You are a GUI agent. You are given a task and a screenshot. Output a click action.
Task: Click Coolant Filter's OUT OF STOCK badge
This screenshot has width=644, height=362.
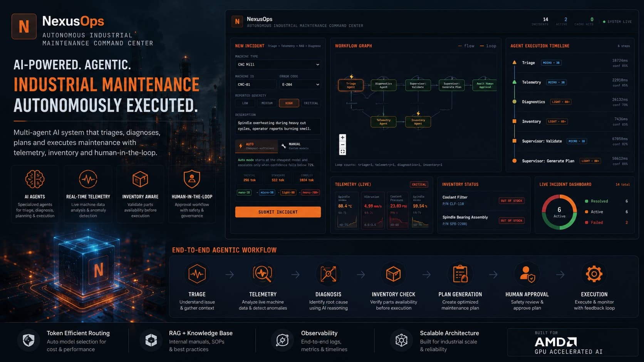coord(512,201)
